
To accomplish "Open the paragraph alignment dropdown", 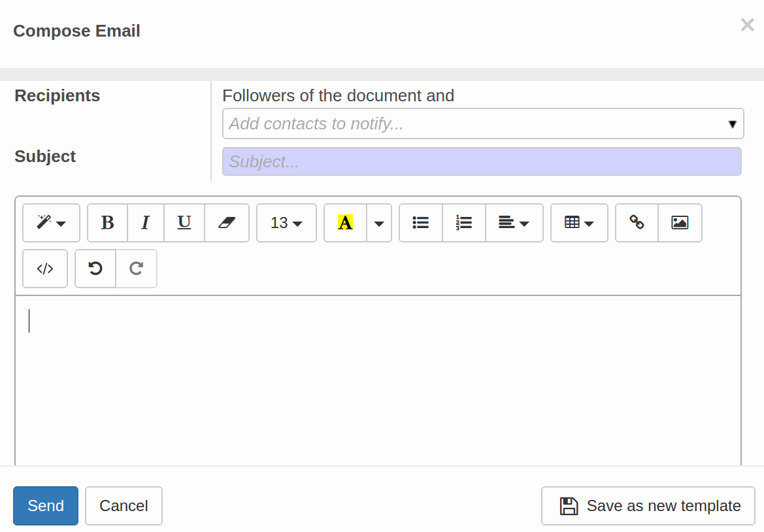I will tap(514, 223).
